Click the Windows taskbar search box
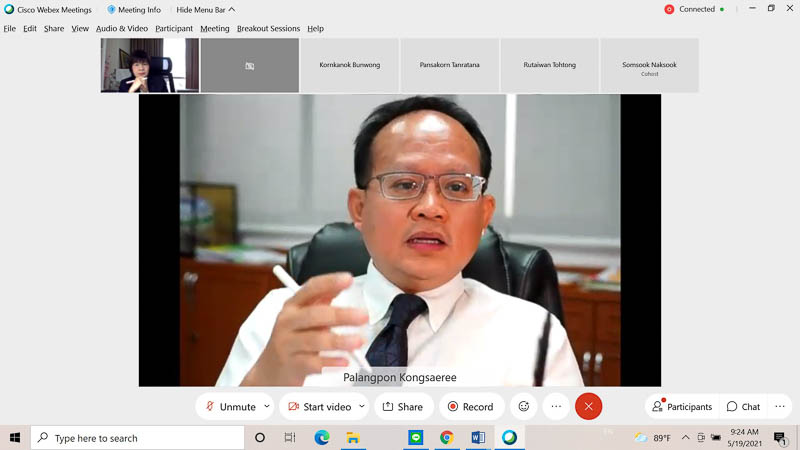Image resolution: width=800 pixels, height=450 pixels. click(x=140, y=438)
